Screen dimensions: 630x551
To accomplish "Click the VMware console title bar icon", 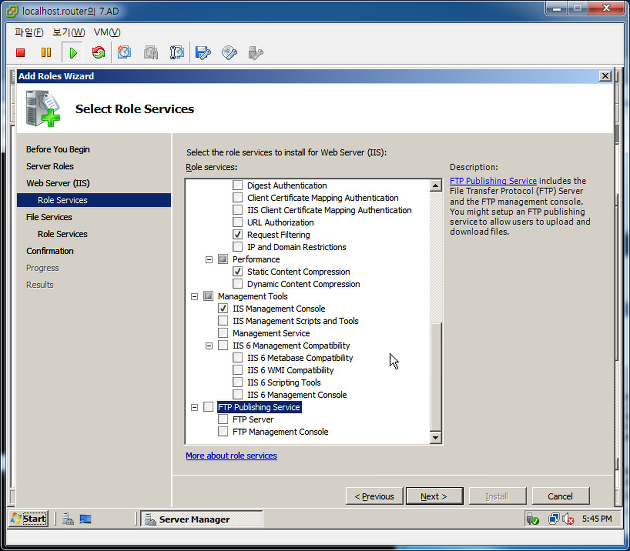I will coord(12,11).
